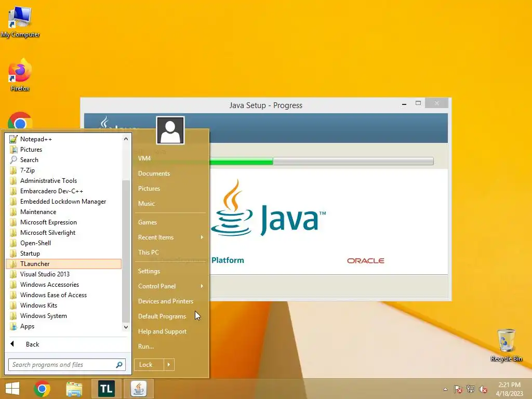Open This PC from Start menu
This screenshot has width=532, height=399.
click(x=170, y=252)
